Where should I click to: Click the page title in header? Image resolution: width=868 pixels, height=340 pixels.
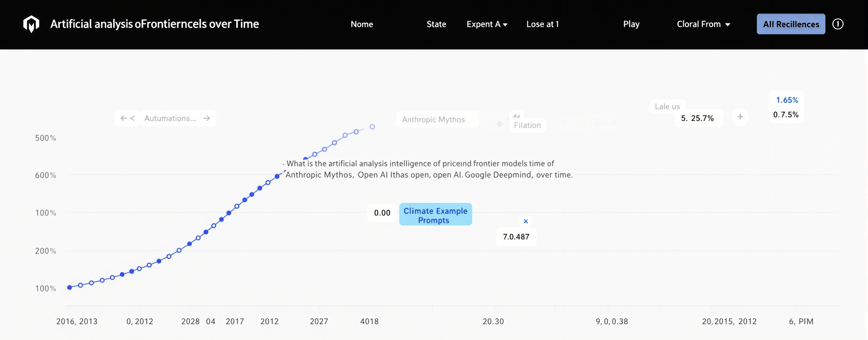point(155,24)
